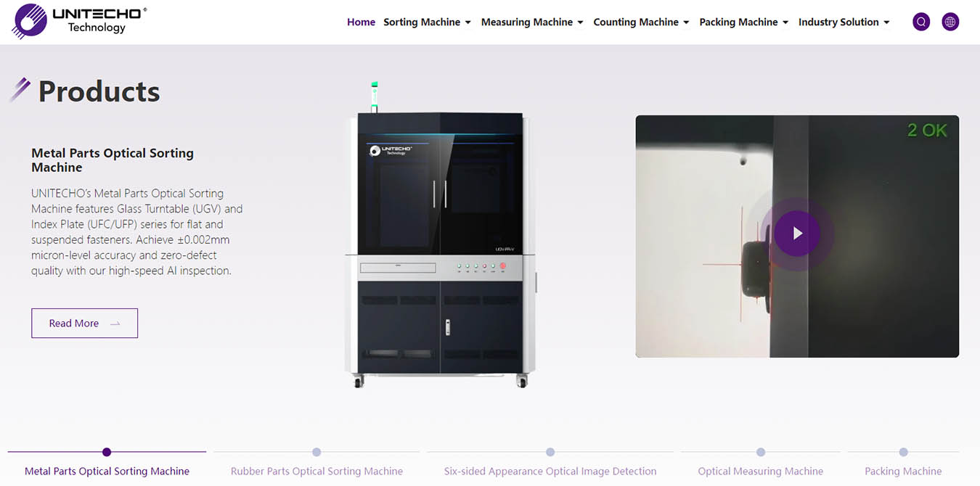The width and height of the screenshot is (980, 486).
Task: Expand the Sorting Machine dropdown
Action: pos(427,22)
